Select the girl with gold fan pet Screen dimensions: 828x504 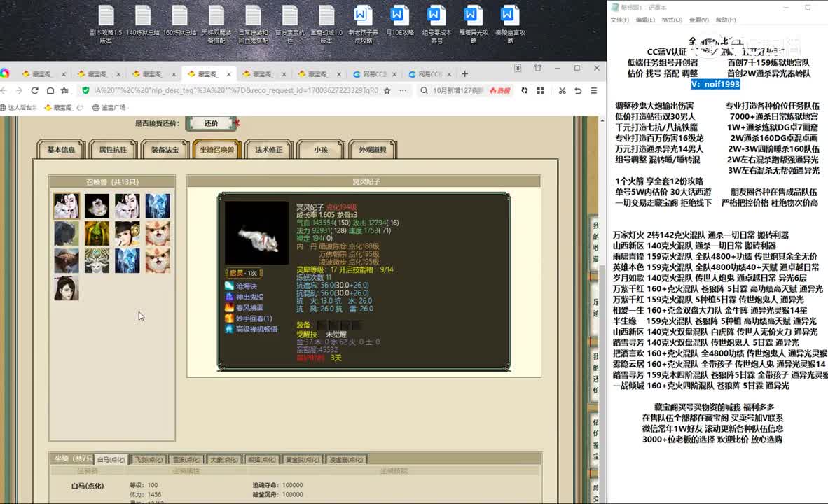127,233
